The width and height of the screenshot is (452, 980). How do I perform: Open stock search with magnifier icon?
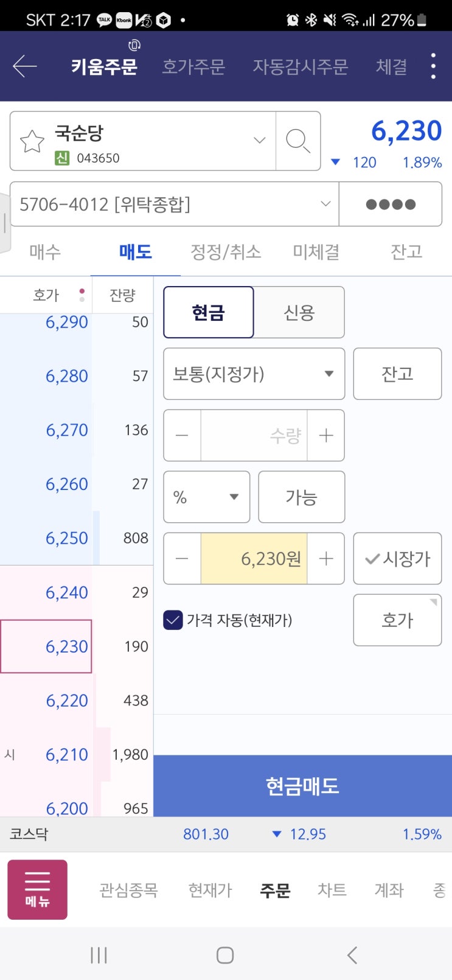[x=297, y=141]
